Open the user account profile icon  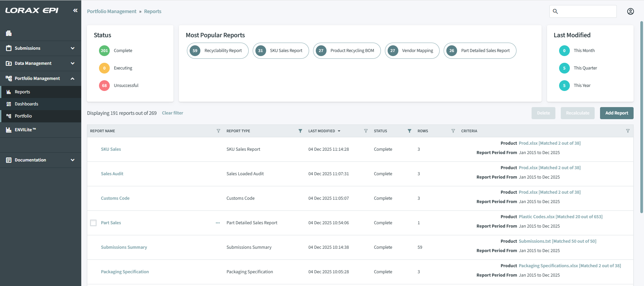pyautogui.click(x=630, y=11)
